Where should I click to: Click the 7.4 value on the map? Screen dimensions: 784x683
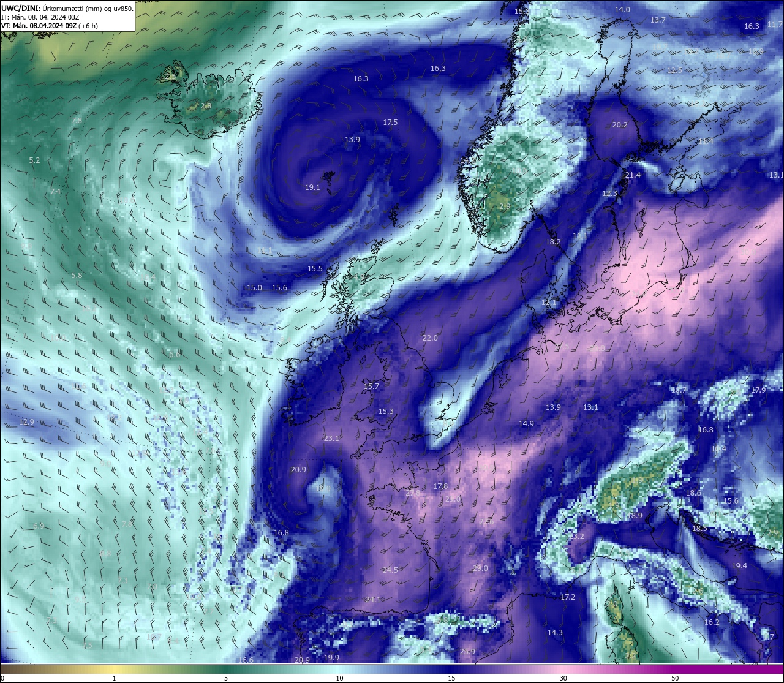[x=55, y=192]
